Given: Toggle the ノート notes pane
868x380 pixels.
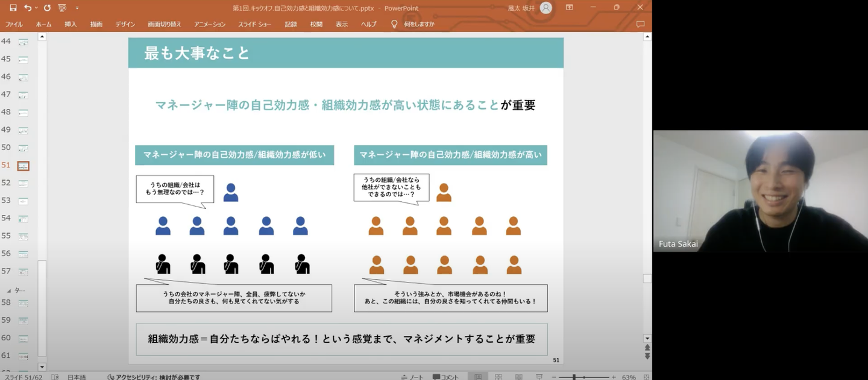Looking at the screenshot, I should coord(412,377).
